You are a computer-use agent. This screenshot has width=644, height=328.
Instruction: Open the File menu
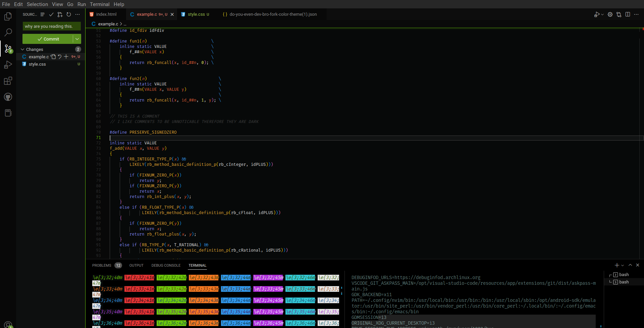[x=6, y=4]
